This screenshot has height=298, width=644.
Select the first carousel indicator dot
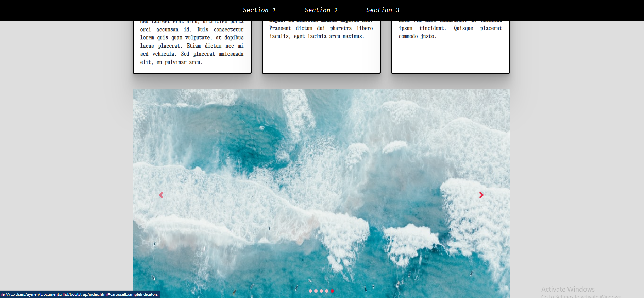coord(310,291)
